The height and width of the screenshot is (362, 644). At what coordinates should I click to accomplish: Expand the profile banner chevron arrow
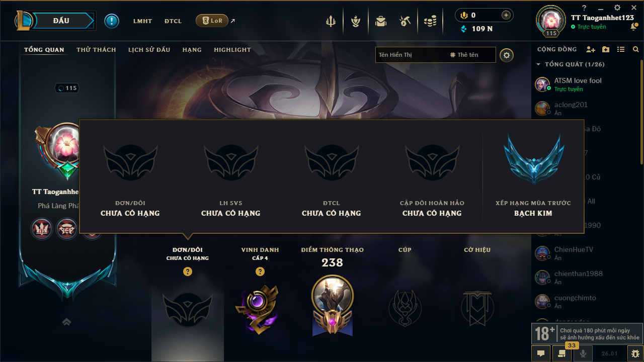67,322
